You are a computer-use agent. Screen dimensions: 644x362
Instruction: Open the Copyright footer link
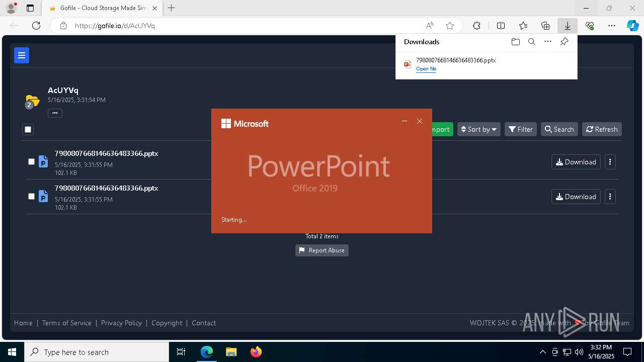click(167, 323)
